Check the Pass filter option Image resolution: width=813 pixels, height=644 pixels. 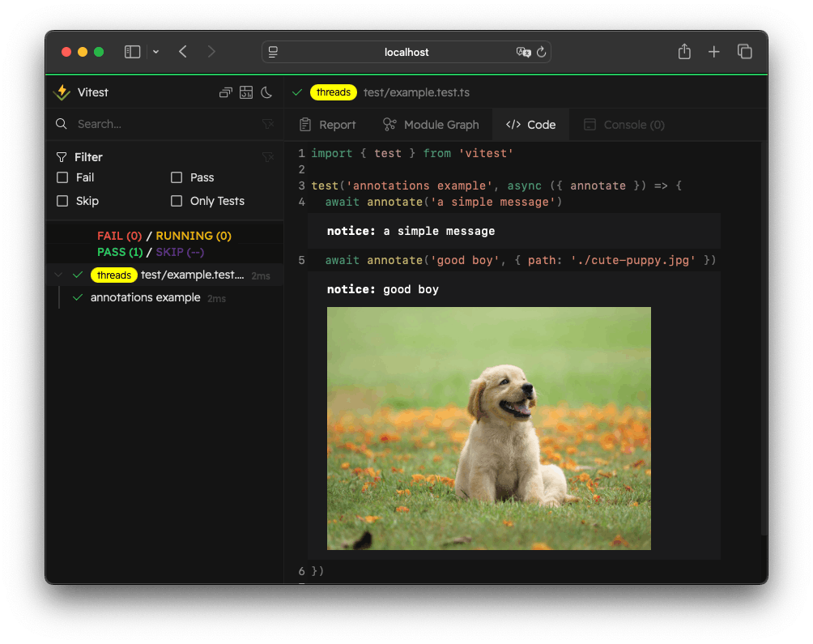point(176,177)
